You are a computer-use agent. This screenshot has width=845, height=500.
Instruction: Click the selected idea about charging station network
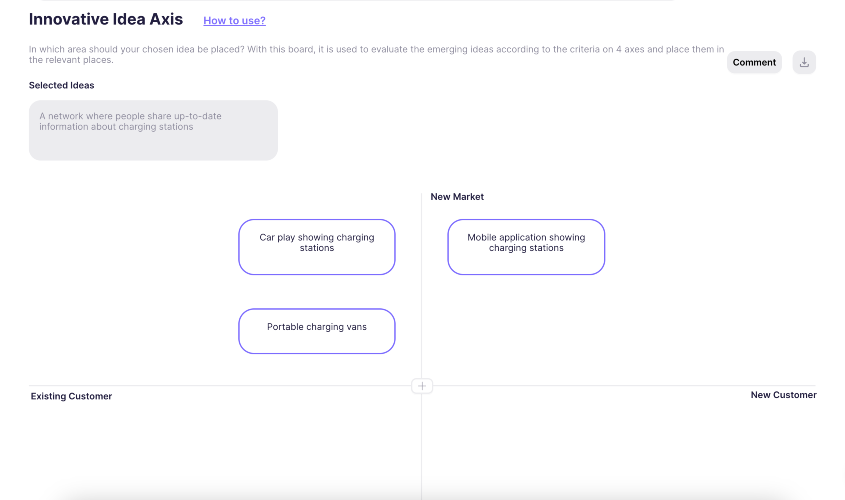pyautogui.click(x=153, y=130)
